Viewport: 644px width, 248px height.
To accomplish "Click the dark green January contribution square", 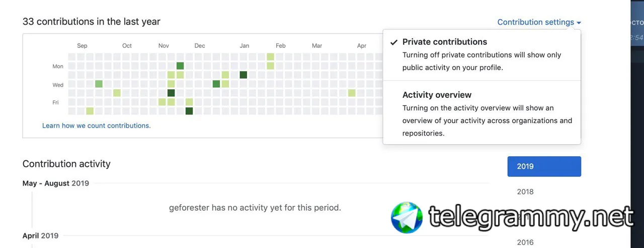I will pos(244,75).
